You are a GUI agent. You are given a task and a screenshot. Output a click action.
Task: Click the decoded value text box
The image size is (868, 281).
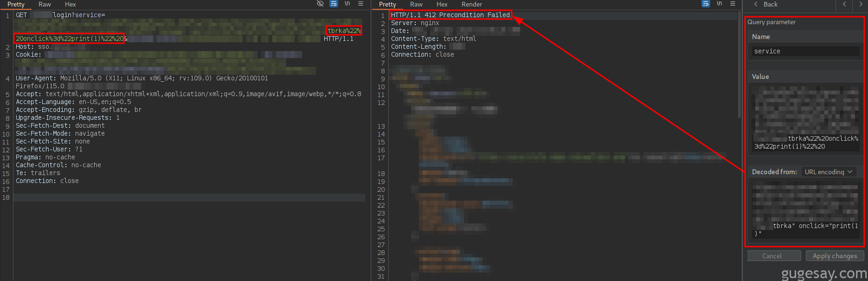pos(805,210)
